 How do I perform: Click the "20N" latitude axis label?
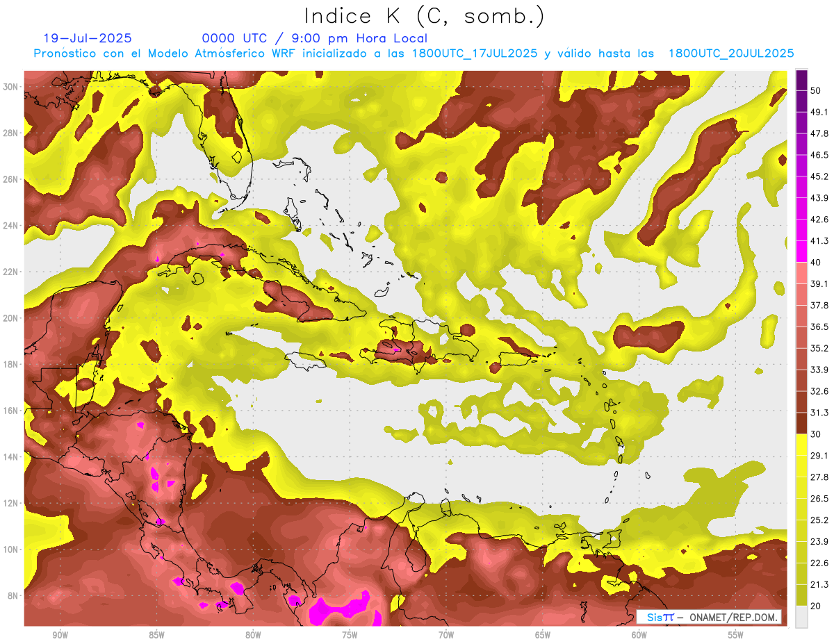point(10,318)
